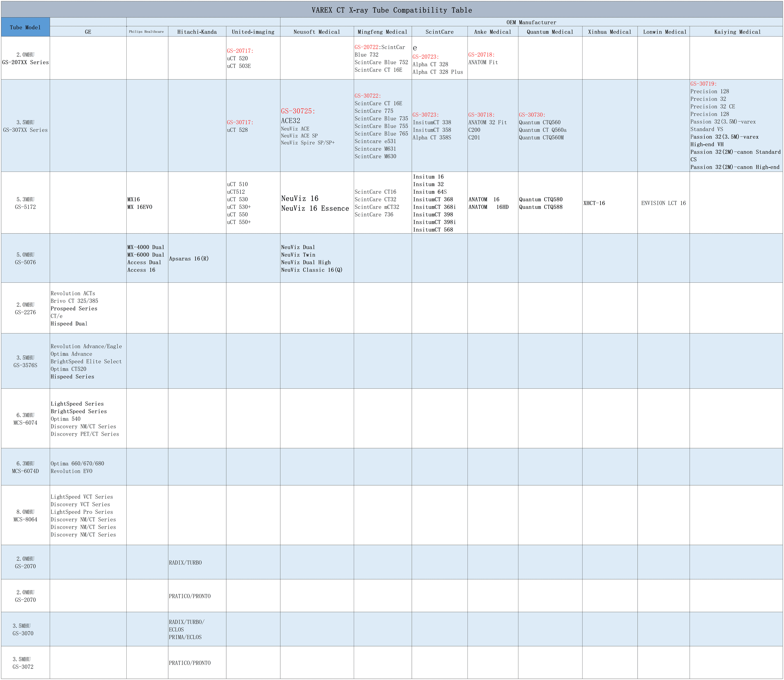
Task: Click the "ENVISION LCT 16" entry
Action: click(x=664, y=203)
